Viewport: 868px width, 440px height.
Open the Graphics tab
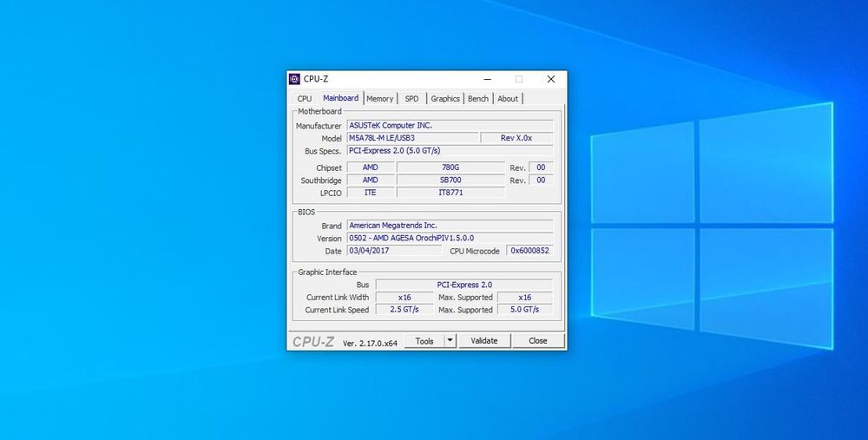coord(445,99)
